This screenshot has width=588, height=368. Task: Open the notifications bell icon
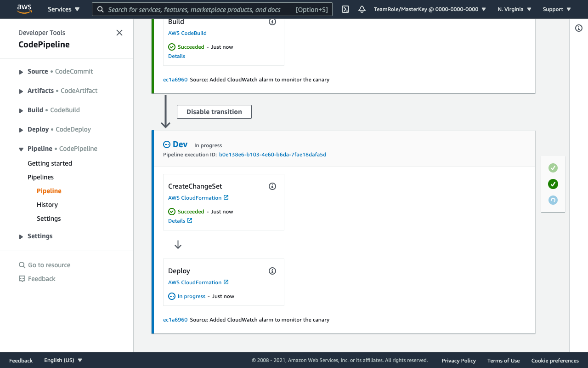pyautogui.click(x=362, y=9)
